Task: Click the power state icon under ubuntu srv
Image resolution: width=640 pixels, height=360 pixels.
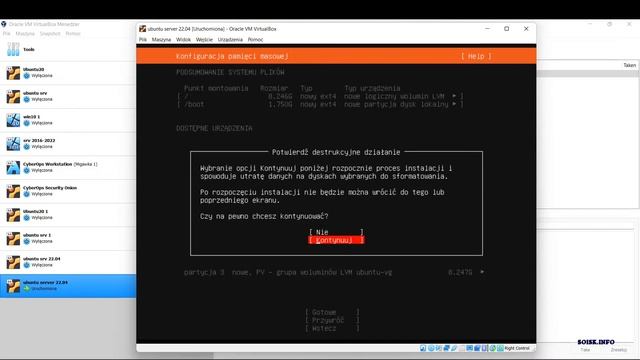Action: click(27, 99)
